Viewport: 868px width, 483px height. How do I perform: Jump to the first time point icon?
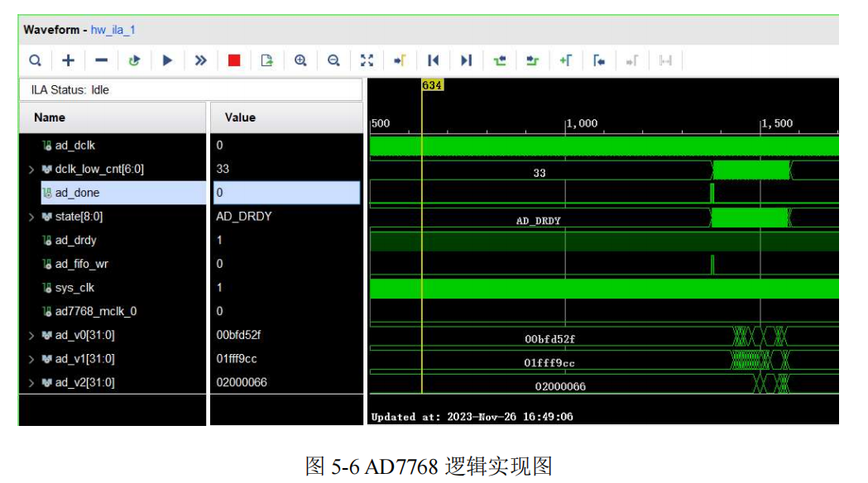pyautogui.click(x=433, y=60)
